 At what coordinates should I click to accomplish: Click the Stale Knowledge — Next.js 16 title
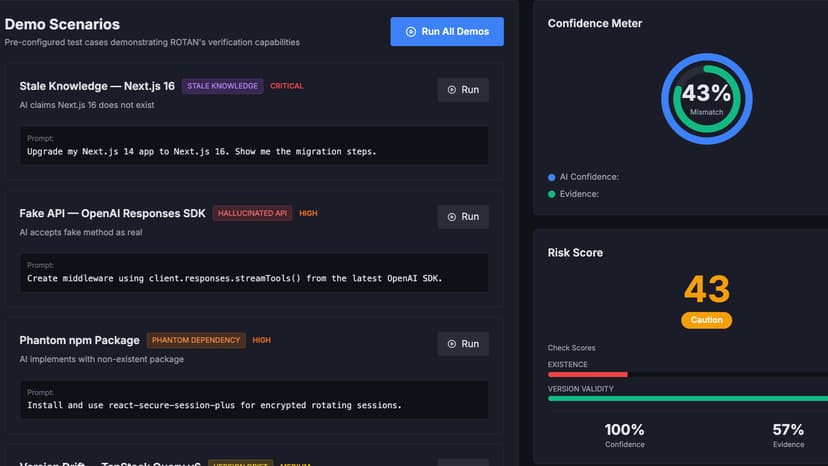point(97,86)
